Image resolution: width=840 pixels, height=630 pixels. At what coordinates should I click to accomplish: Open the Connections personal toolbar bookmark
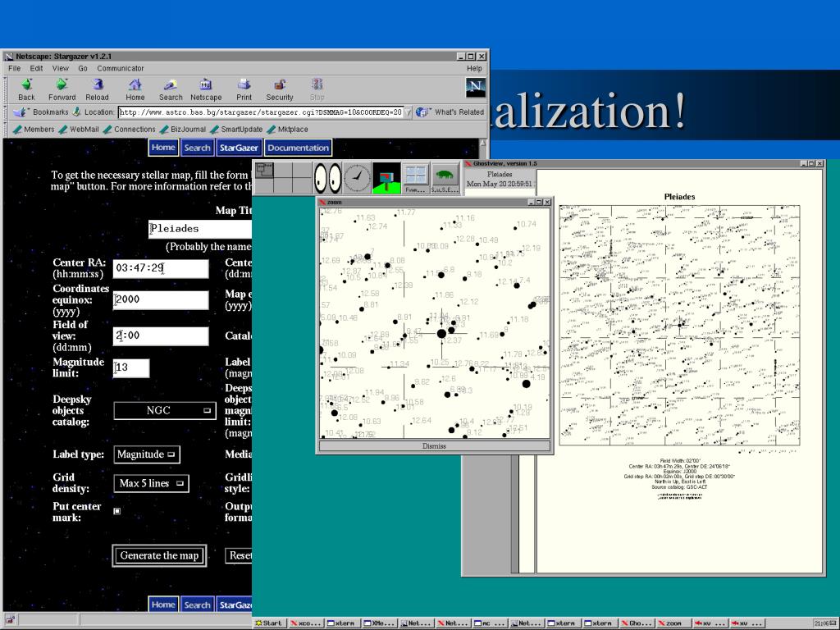click(x=129, y=129)
